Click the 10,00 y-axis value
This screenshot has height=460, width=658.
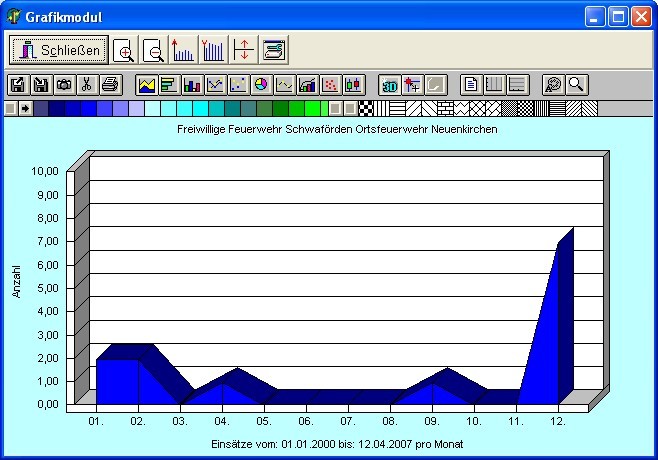(45, 171)
